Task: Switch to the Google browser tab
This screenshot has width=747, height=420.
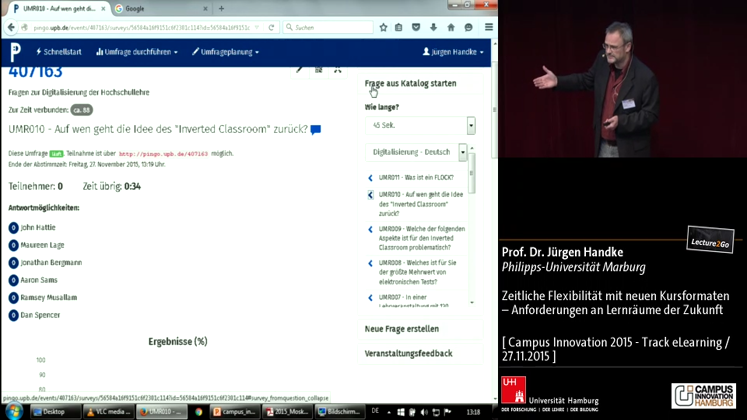Action: 140,8
